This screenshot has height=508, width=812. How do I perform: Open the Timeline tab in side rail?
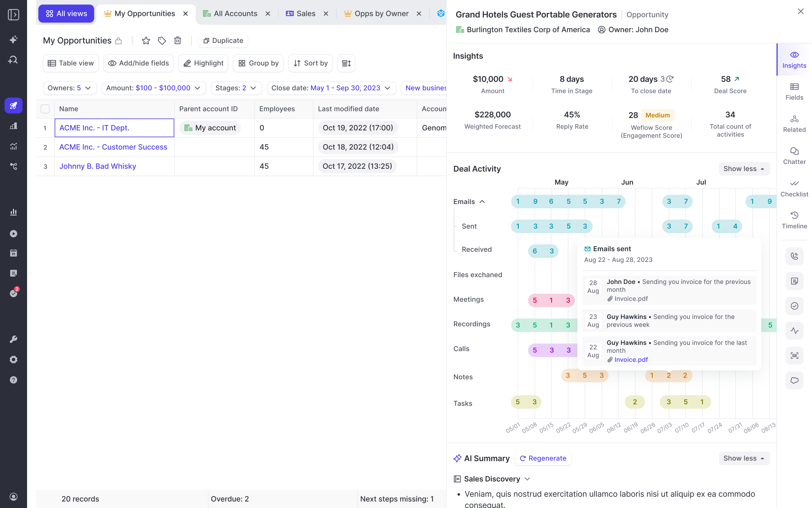pos(794,221)
